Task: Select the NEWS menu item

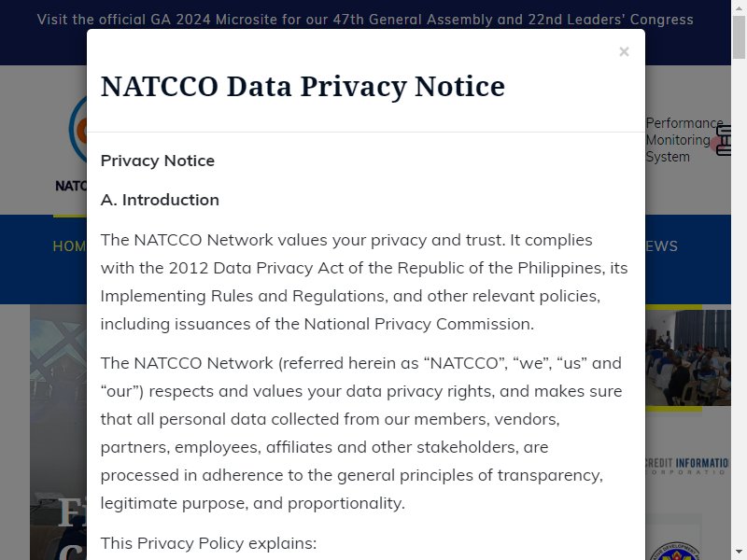Action: point(661,246)
